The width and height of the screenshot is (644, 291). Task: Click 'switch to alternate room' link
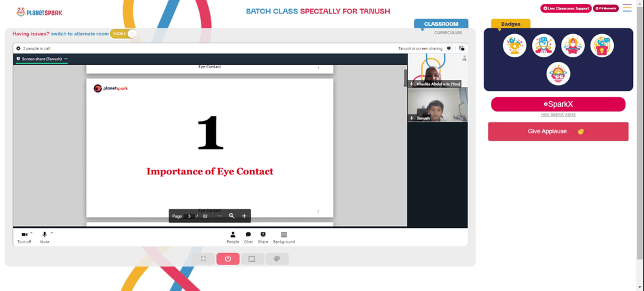[80, 33]
